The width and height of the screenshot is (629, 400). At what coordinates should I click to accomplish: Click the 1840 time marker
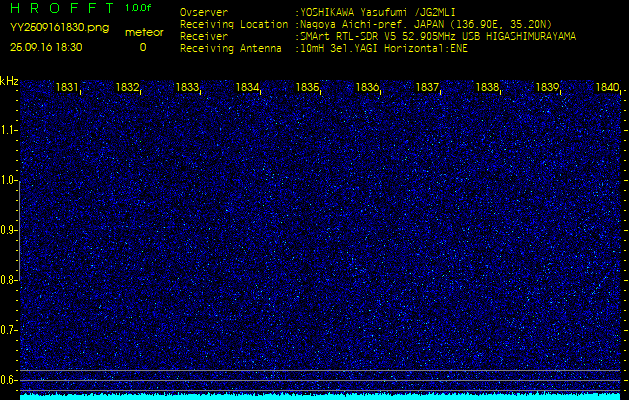pos(606,88)
